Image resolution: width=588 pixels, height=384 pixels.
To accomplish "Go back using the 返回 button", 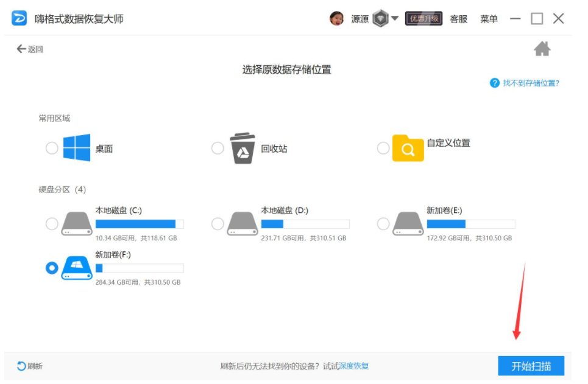I will [x=30, y=49].
